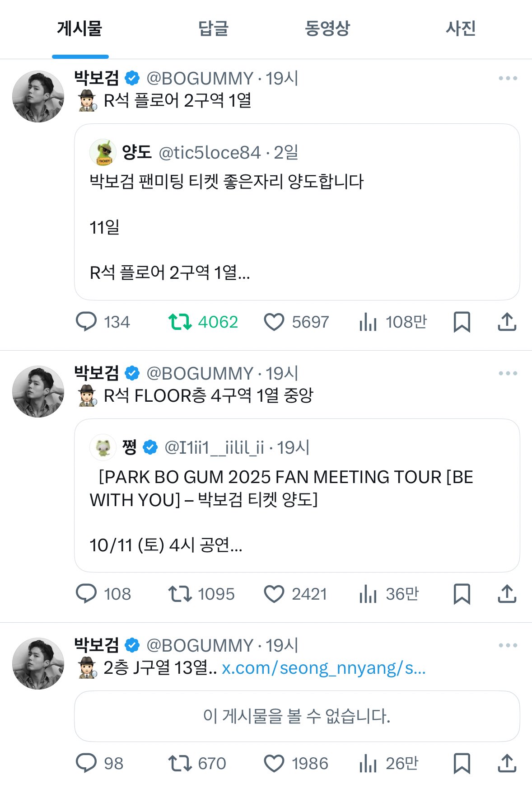This screenshot has width=532, height=803.
Task: Like the post with 1986 likes
Action: click(274, 763)
